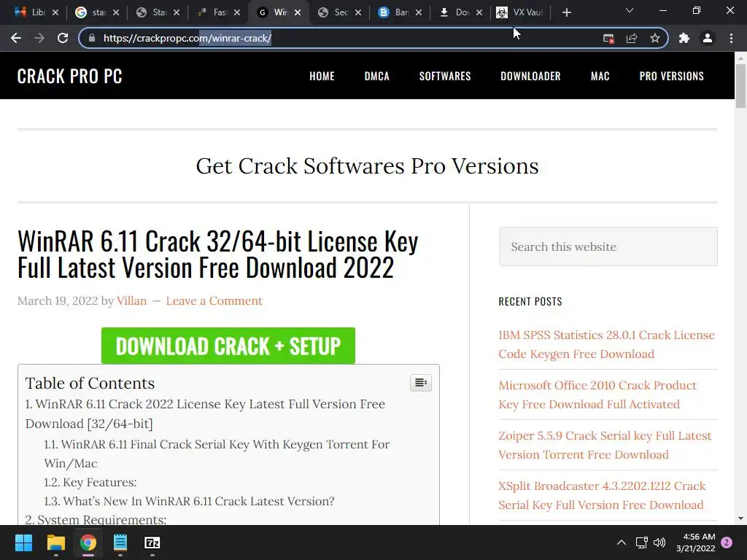747x560 pixels.
Task: Share this page via share icon
Action: 632,38
